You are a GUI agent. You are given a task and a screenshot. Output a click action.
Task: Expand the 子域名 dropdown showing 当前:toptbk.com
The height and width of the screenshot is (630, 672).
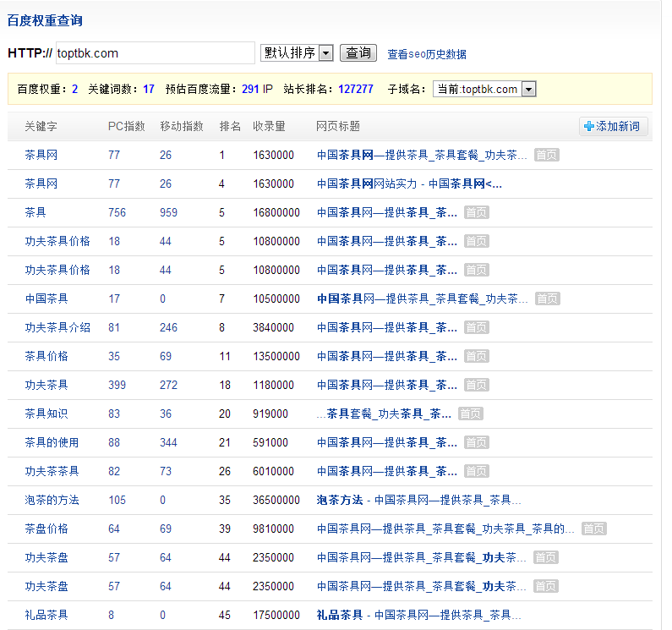(x=484, y=89)
